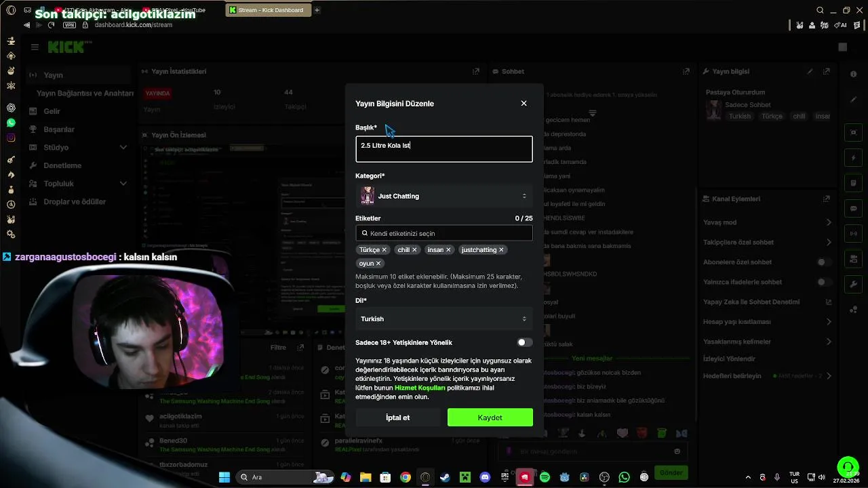Select Yayın in the sidebar
This screenshot has width=868, height=488.
(78, 75)
